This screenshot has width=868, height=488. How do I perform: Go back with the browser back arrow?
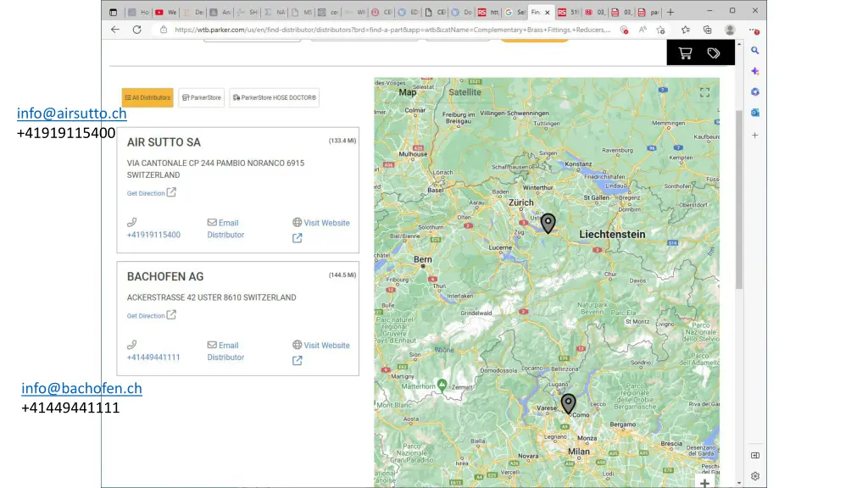click(x=115, y=30)
